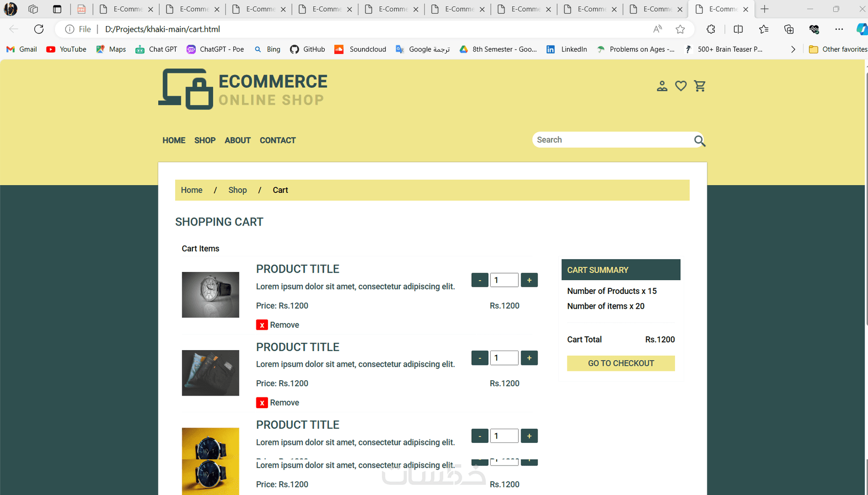868x495 pixels.
Task: Click the Read aloud icon in address bar
Action: tap(658, 29)
